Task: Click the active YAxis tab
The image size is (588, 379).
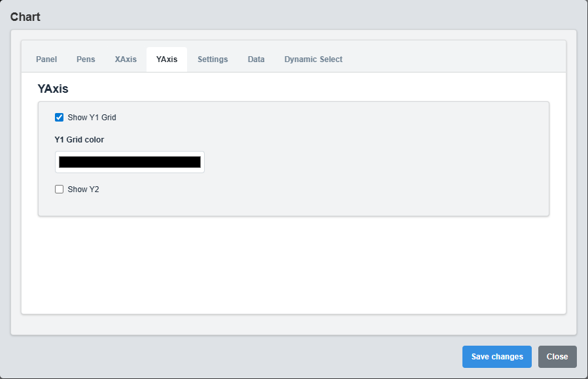Action: [x=166, y=59]
